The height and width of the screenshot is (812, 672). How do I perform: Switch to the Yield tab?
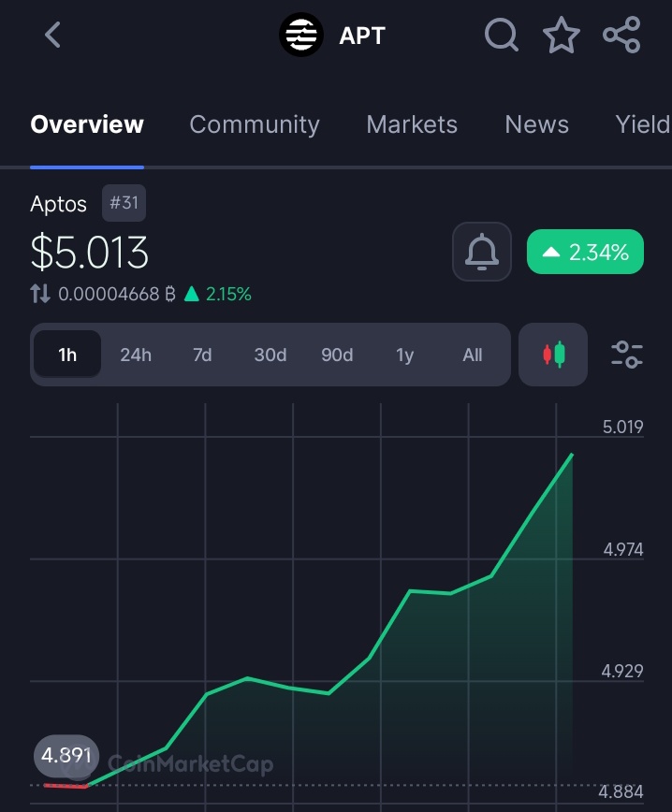click(x=643, y=124)
